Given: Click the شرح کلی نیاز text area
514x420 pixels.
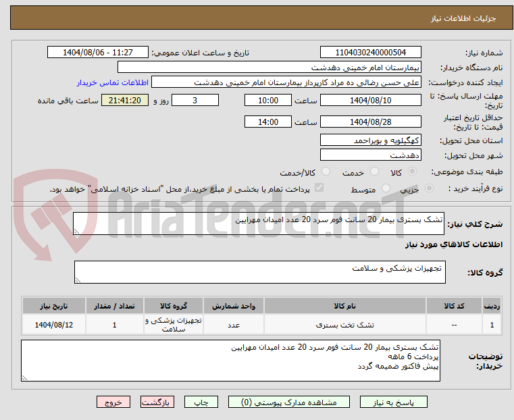Looking at the screenshot, I should pos(259,224).
